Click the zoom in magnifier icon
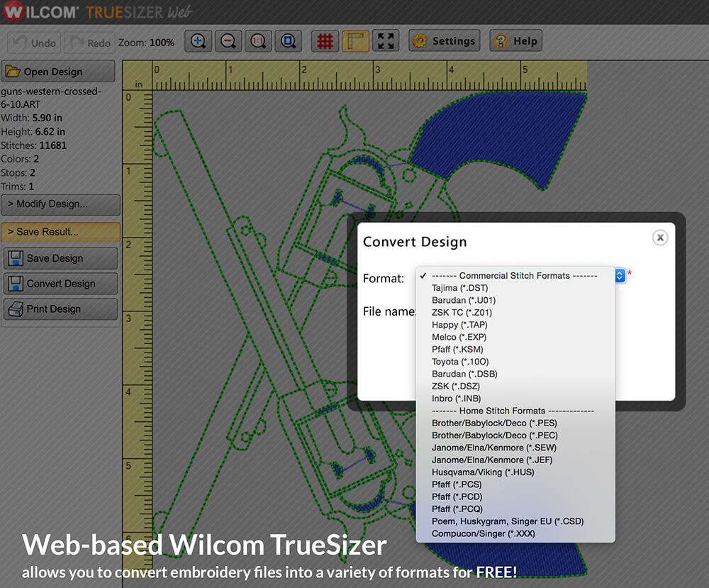The image size is (709, 588). point(198,41)
